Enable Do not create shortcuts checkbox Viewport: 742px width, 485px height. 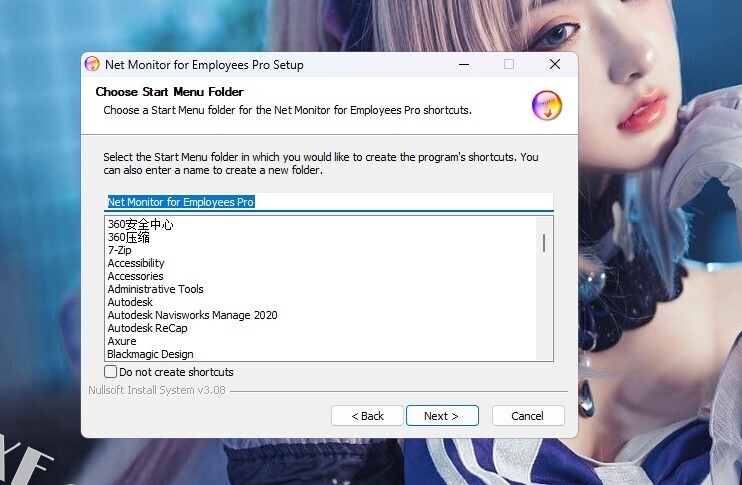click(111, 372)
